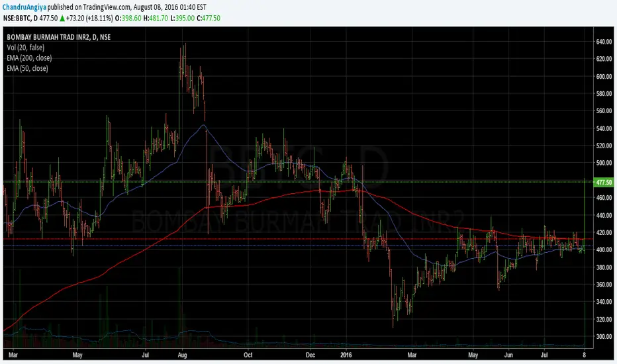
Task: Click the 600.00 price axis label
Action: [604, 76]
